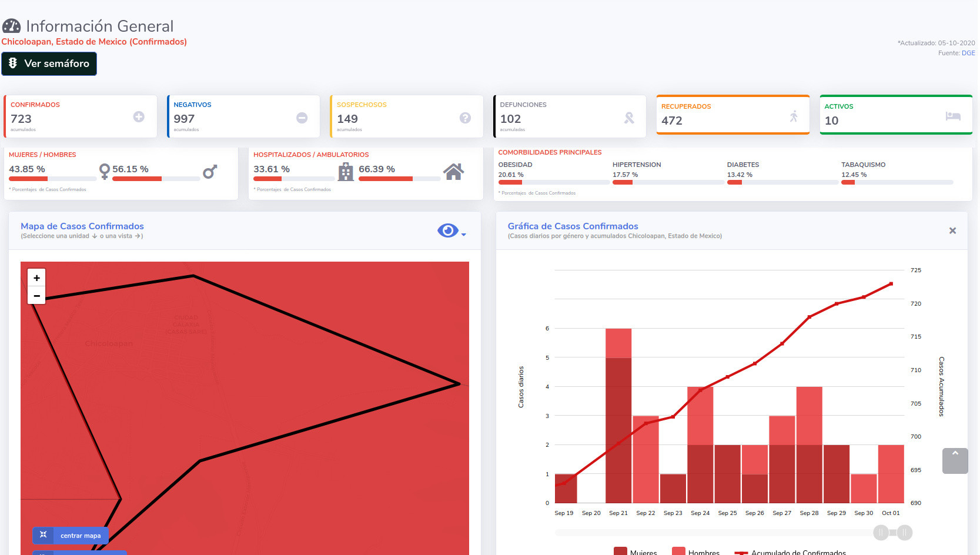
Task: Click the Sospechosos count 149
Action: [x=347, y=119]
